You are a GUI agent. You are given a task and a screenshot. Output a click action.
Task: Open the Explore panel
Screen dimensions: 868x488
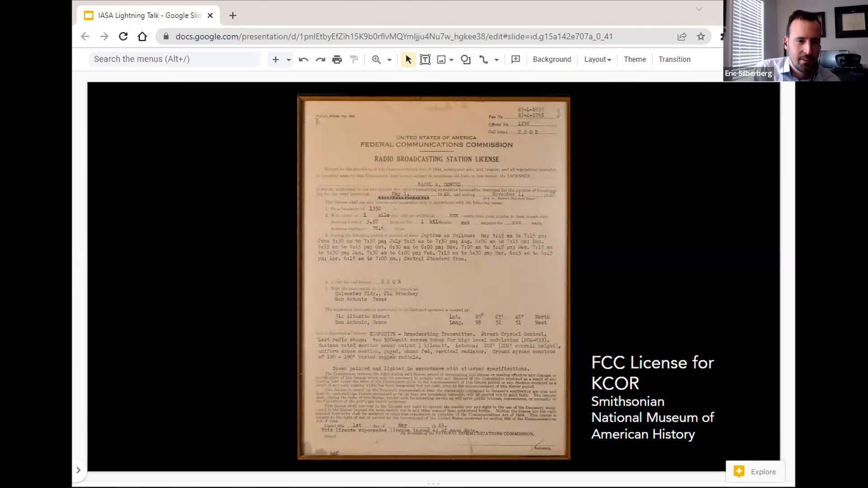pyautogui.click(x=755, y=472)
